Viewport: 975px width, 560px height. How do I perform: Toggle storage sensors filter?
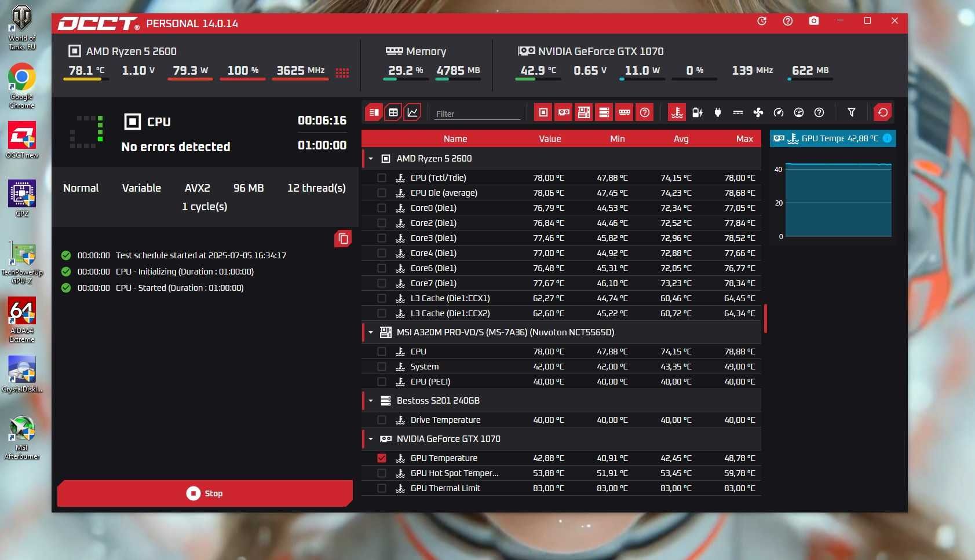pos(604,112)
